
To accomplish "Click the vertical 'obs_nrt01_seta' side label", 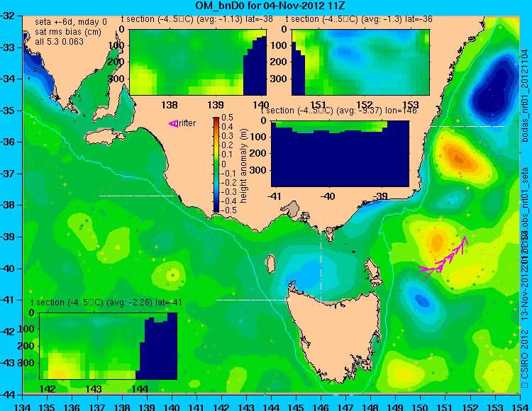I will coord(525,195).
